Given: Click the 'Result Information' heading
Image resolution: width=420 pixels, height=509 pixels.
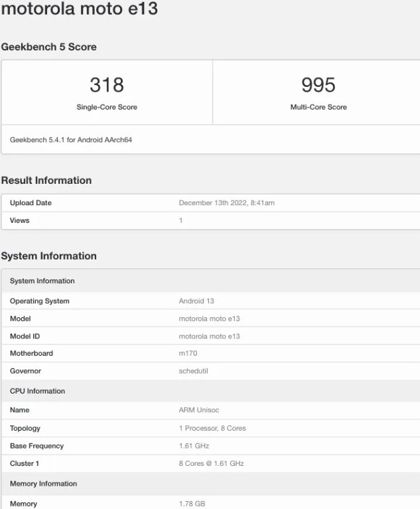Looking at the screenshot, I should [x=46, y=180].
